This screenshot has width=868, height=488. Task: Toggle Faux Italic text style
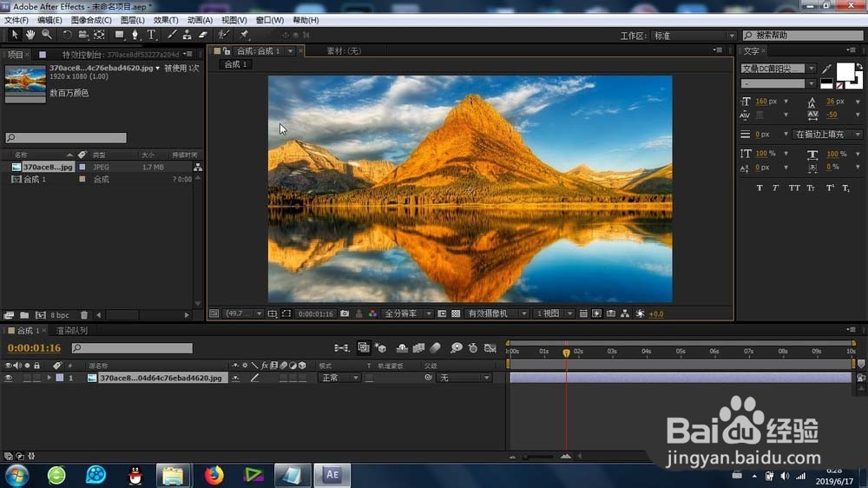(x=775, y=188)
